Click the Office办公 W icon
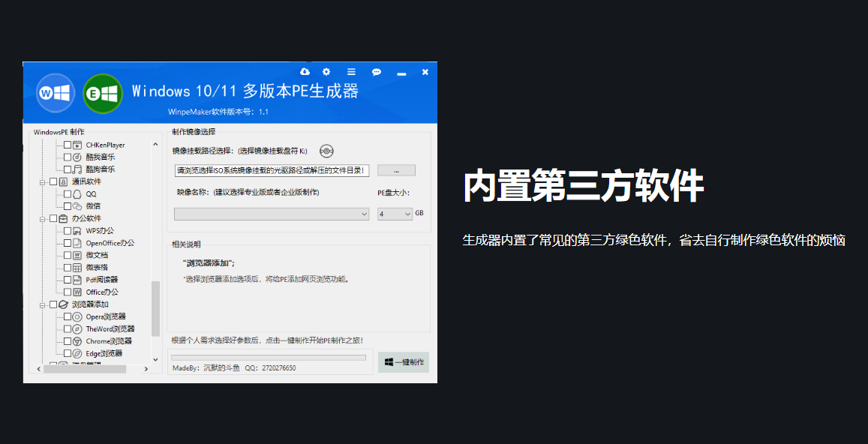 point(77,292)
